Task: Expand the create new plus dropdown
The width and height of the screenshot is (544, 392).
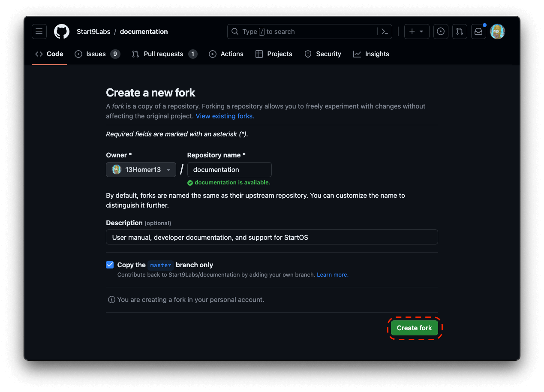Action: pos(416,32)
